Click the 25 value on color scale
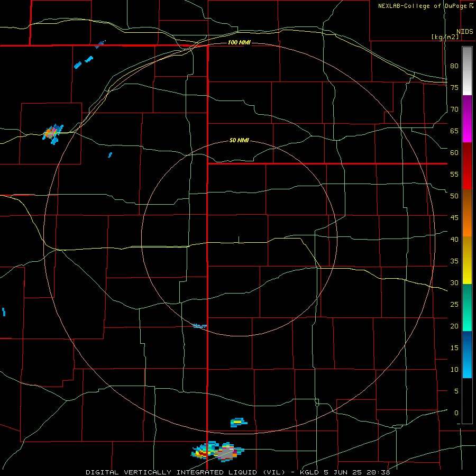 454,305
